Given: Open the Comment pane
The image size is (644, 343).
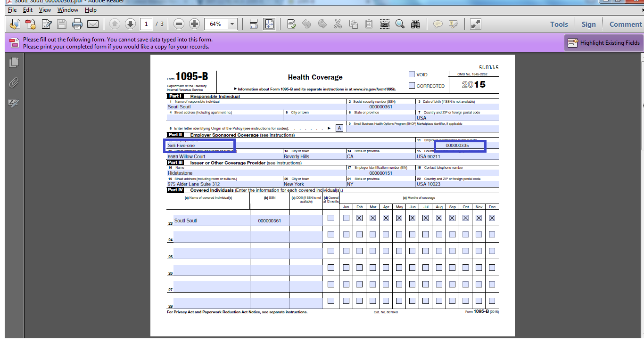Looking at the screenshot, I should pos(625,24).
